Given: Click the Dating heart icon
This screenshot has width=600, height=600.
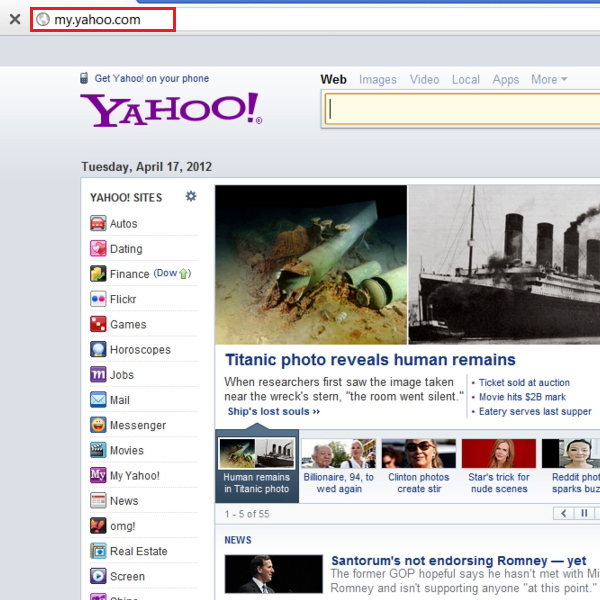Looking at the screenshot, I should (x=98, y=248).
